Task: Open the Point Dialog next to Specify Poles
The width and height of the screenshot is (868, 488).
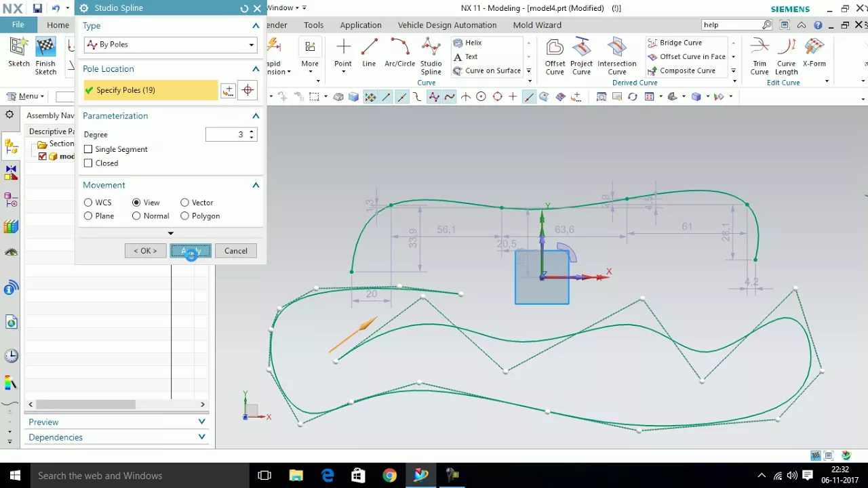Action: pos(229,90)
